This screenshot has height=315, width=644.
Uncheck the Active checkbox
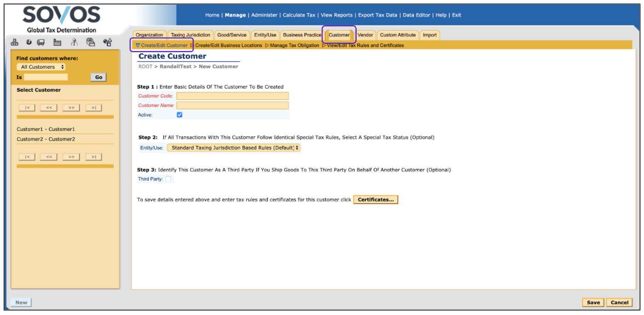[179, 115]
